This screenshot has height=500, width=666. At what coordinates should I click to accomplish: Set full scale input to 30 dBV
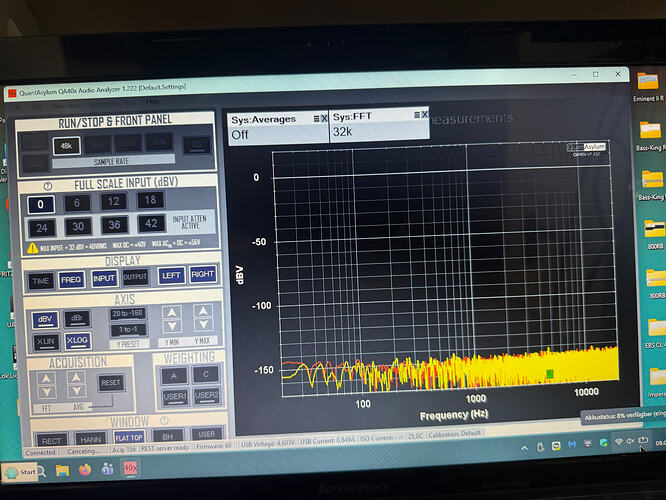(78, 226)
